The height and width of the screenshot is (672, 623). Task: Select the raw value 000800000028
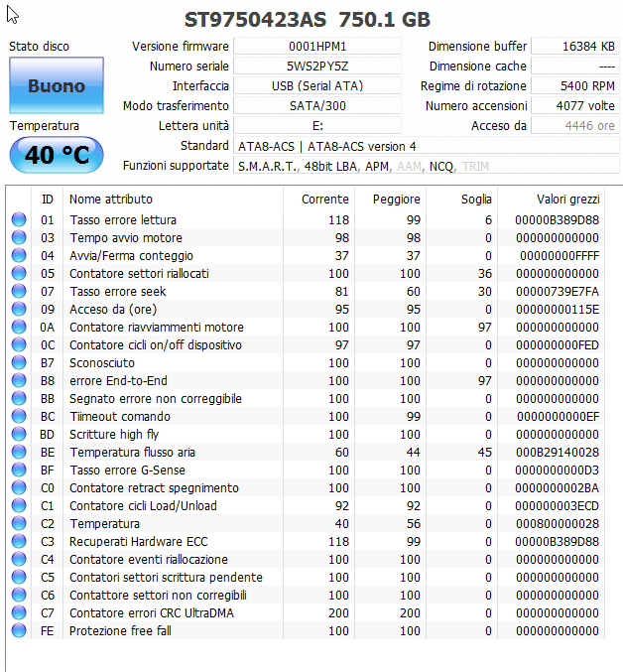click(558, 523)
